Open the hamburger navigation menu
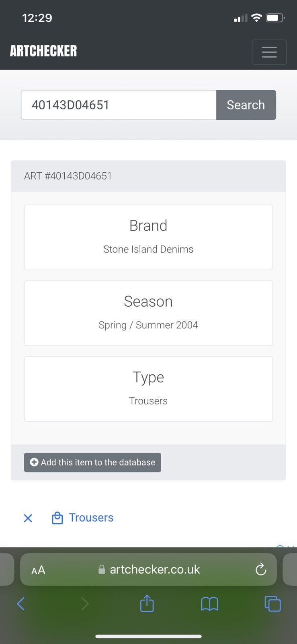 coord(269,52)
